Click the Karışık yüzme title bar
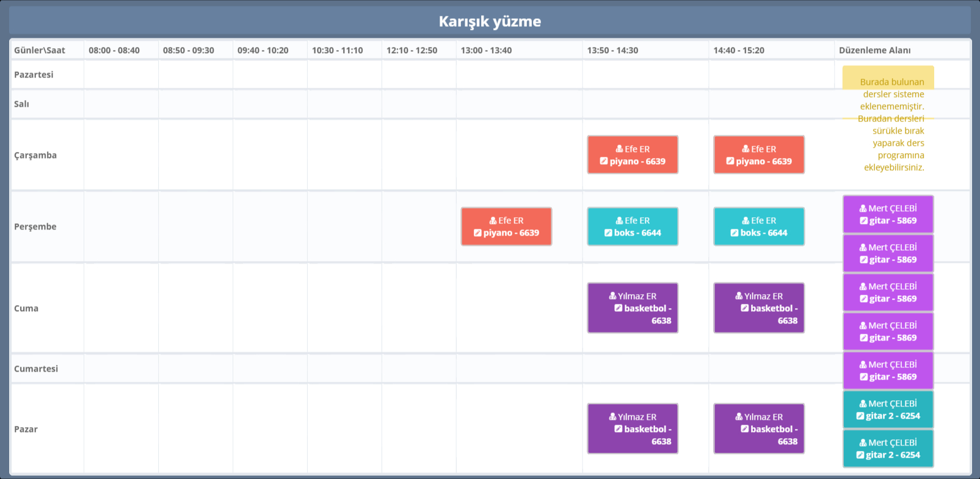 click(490, 21)
